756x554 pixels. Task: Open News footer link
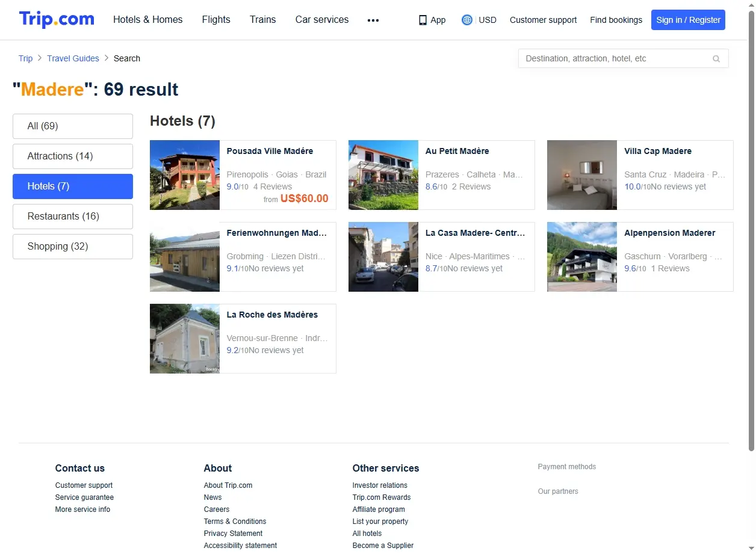(212, 497)
